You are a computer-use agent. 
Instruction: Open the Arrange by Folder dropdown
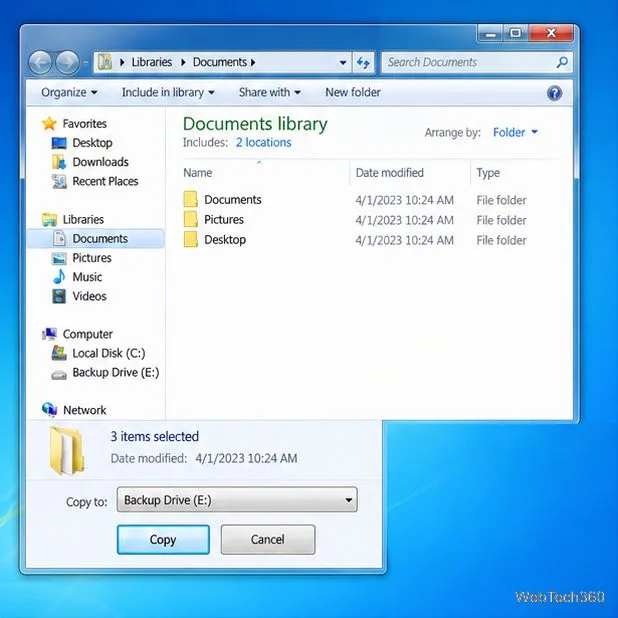(x=515, y=132)
